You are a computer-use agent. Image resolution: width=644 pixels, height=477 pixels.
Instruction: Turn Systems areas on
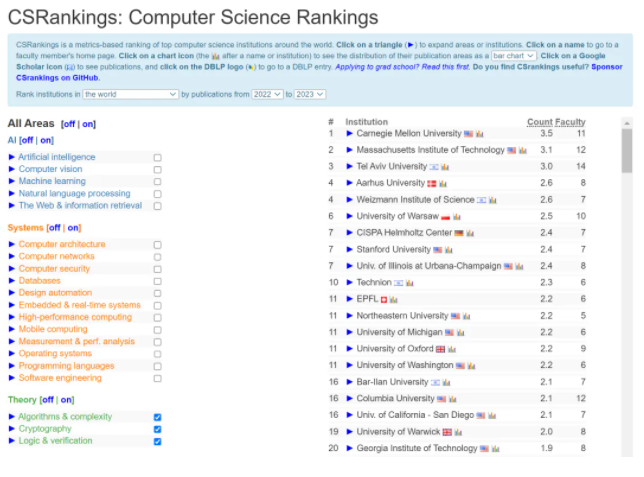point(73,228)
